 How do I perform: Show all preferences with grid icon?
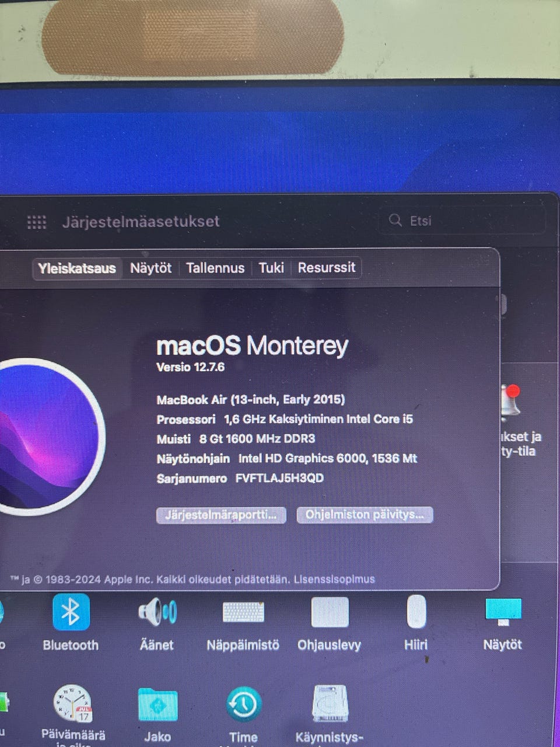point(37,222)
